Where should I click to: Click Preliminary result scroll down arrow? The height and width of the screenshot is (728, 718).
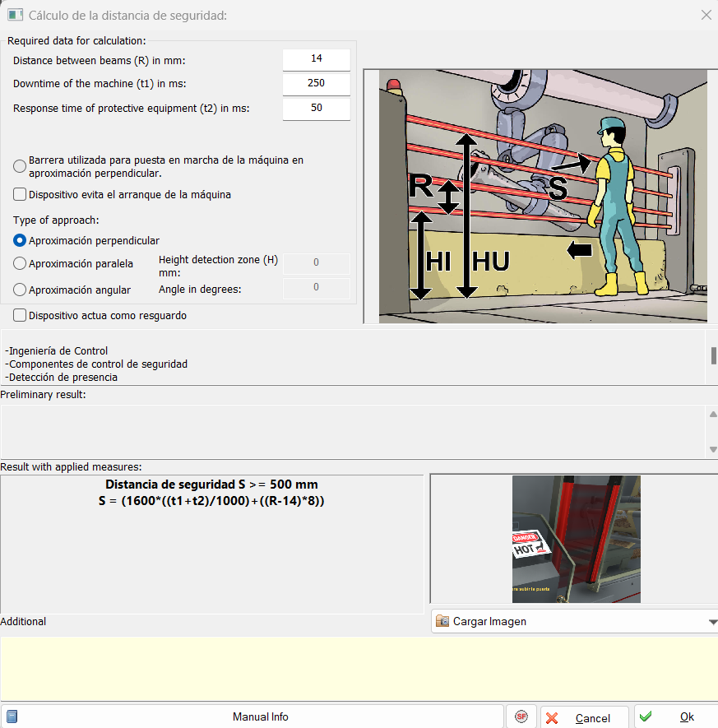(713, 449)
